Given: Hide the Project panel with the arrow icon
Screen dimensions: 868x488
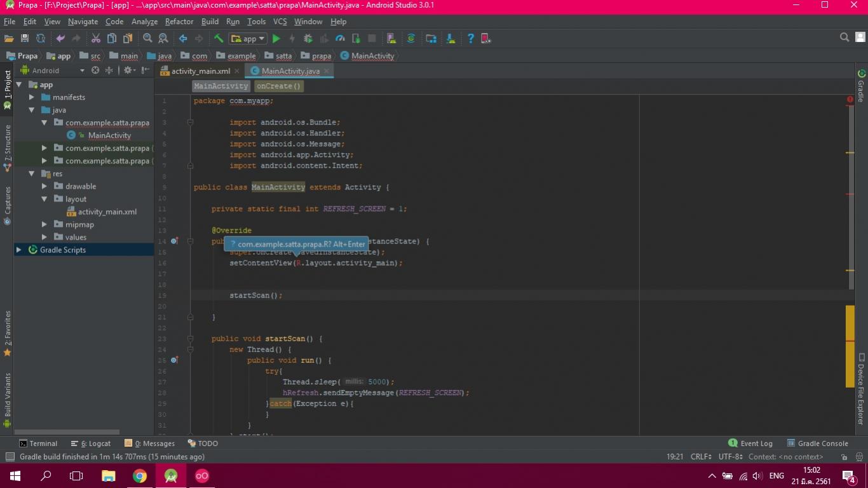Looking at the screenshot, I should click(146, 71).
